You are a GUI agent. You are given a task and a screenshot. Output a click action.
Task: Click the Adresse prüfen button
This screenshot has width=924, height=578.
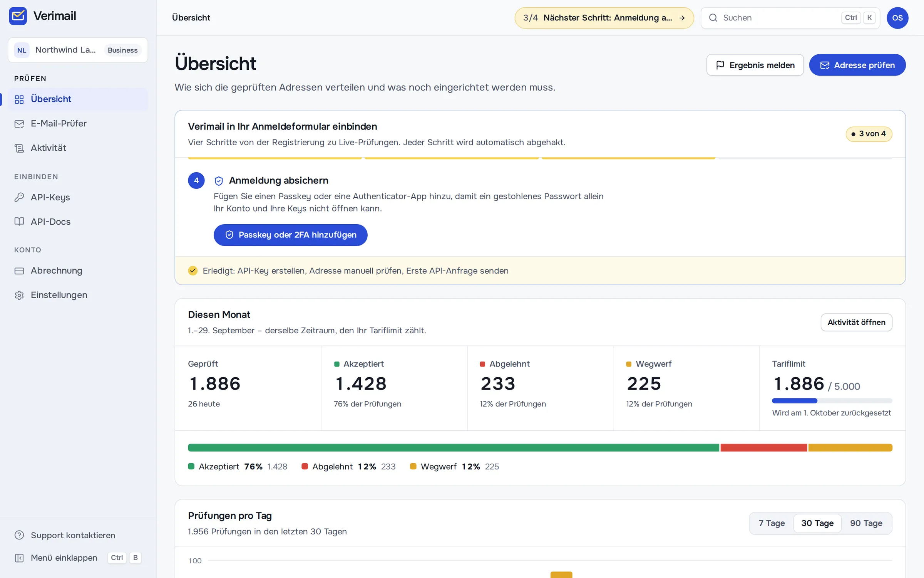tap(857, 65)
